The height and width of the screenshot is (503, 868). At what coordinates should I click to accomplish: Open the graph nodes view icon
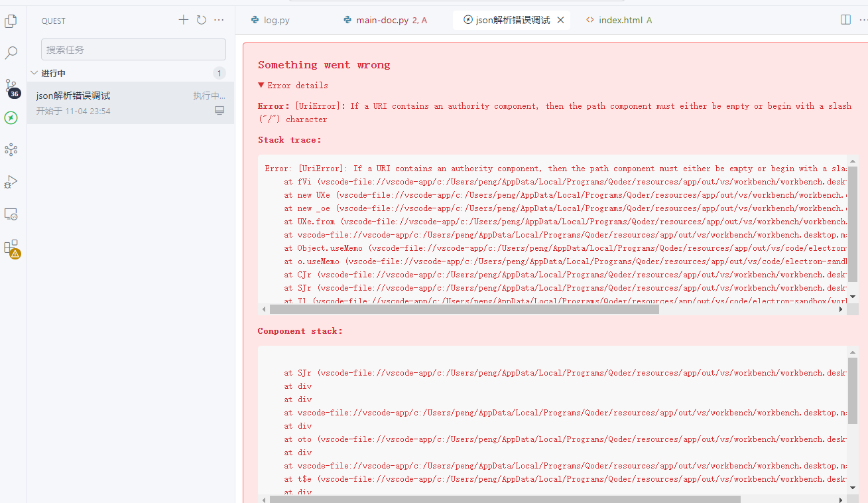[x=11, y=149]
